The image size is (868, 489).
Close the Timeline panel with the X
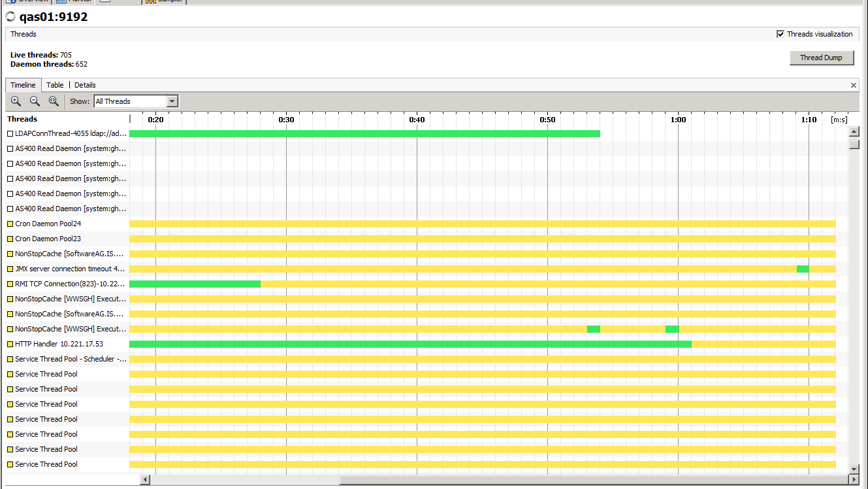click(x=854, y=85)
